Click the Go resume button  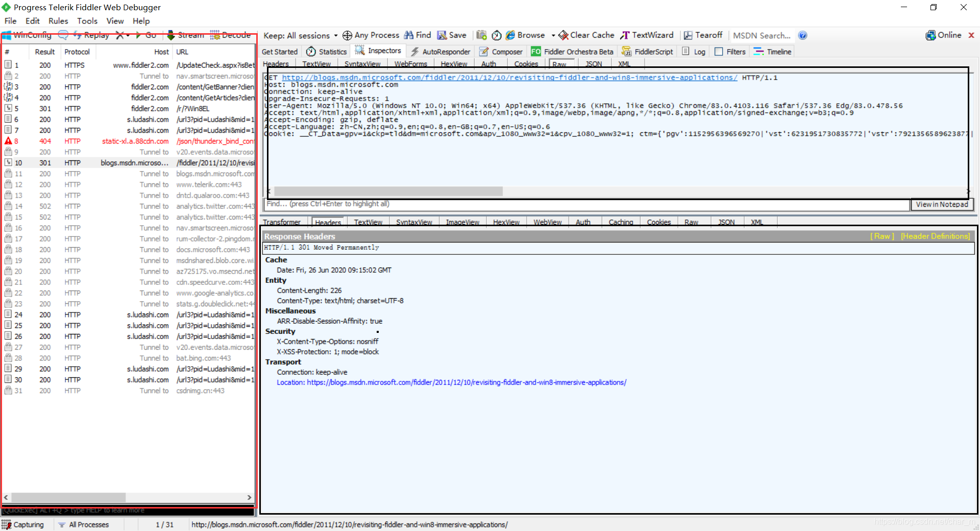click(146, 35)
